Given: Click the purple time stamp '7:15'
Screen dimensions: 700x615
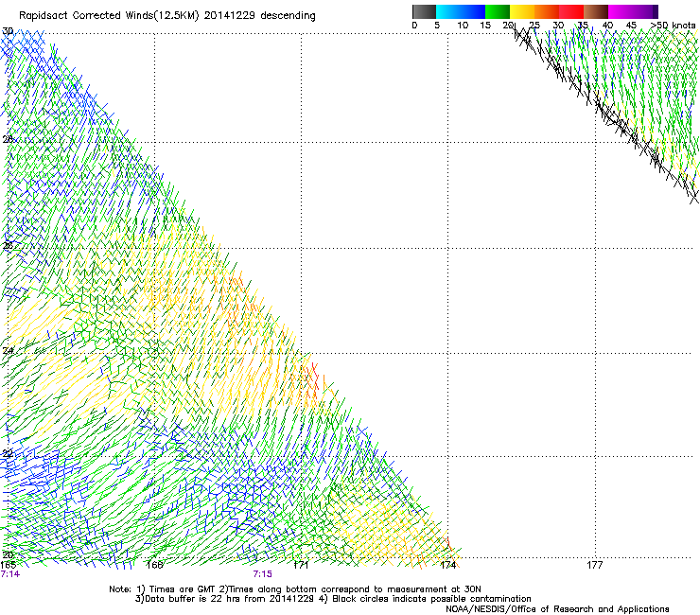Looking at the screenshot, I should coord(263,574).
